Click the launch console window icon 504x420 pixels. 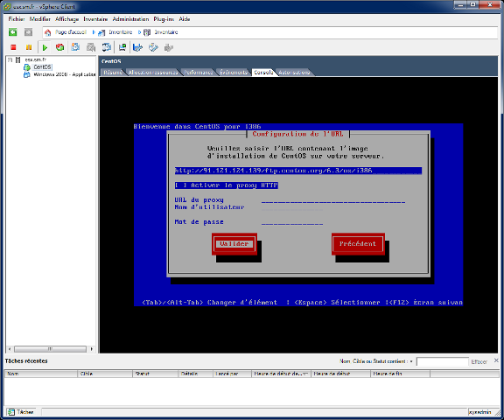(122, 47)
